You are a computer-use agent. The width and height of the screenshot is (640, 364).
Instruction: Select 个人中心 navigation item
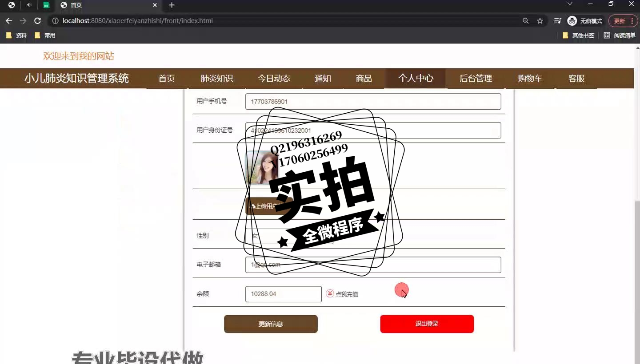click(416, 79)
